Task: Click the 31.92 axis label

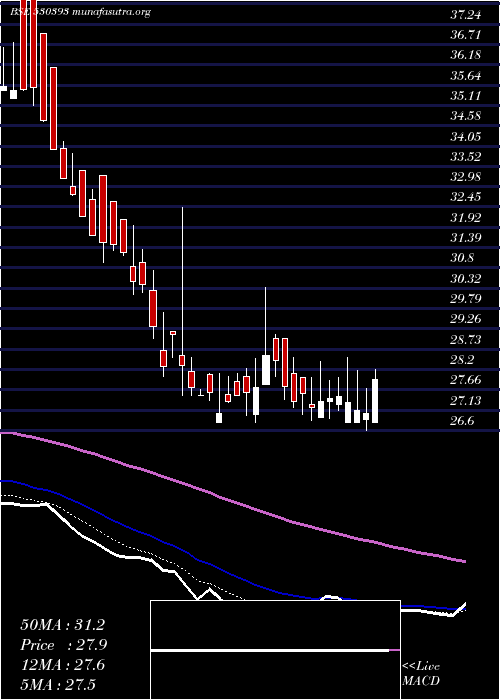Action: [465, 218]
